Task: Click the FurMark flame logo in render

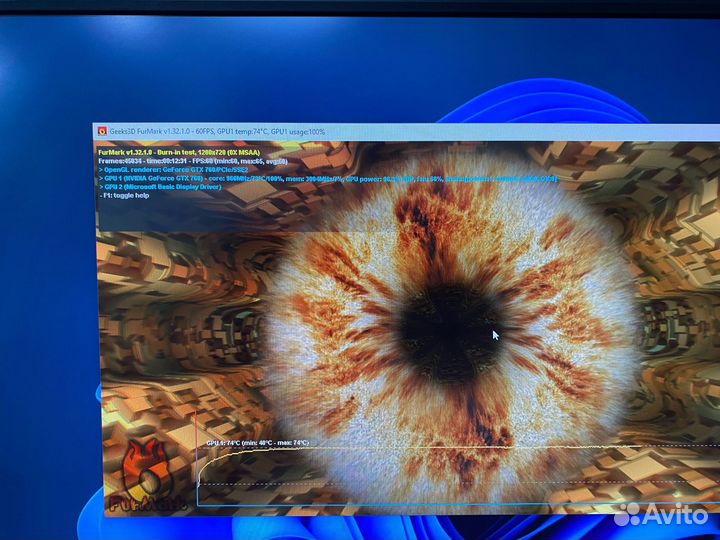Action: click(148, 476)
